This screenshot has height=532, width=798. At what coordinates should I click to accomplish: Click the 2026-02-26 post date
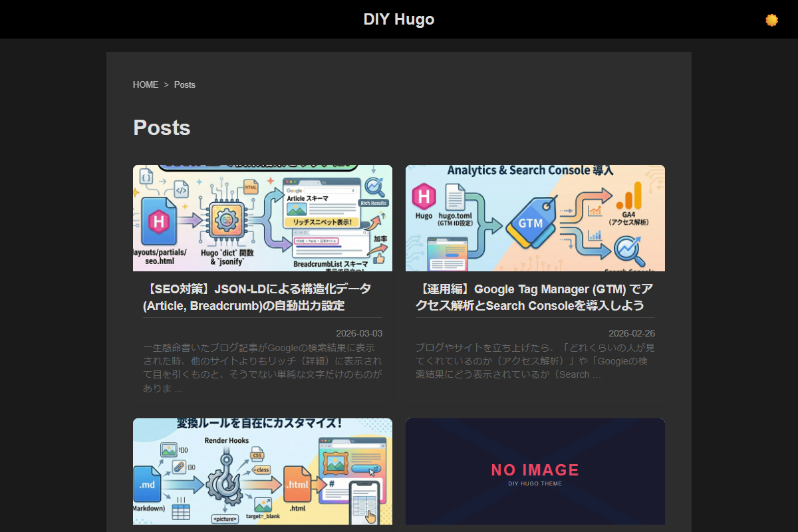tap(631, 334)
